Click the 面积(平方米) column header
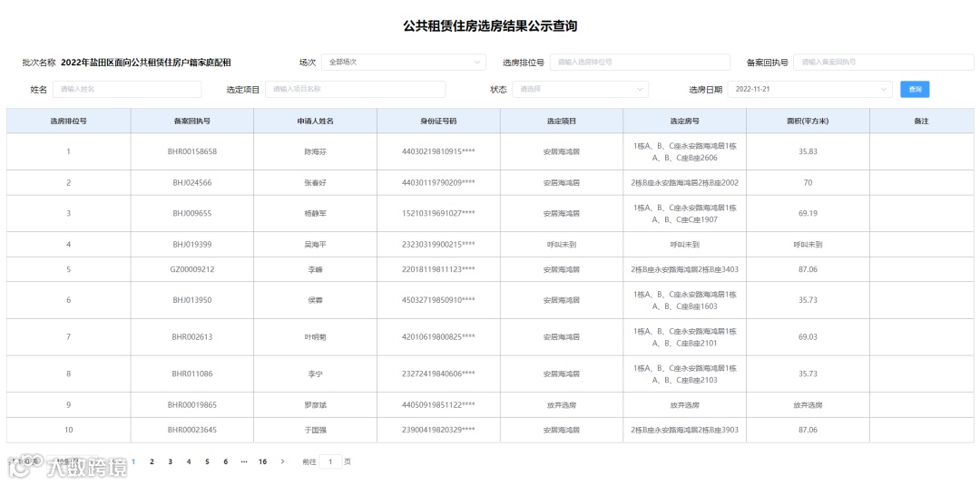The image size is (980, 485). (808, 121)
